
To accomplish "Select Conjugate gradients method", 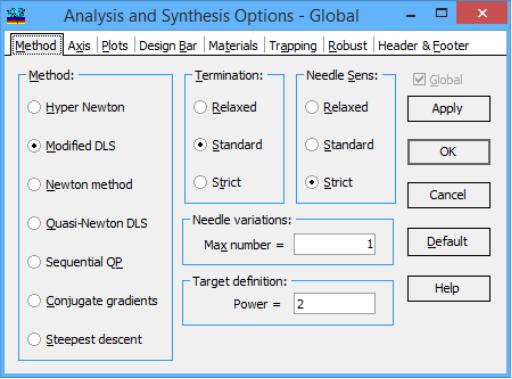I will click(x=92, y=301).
